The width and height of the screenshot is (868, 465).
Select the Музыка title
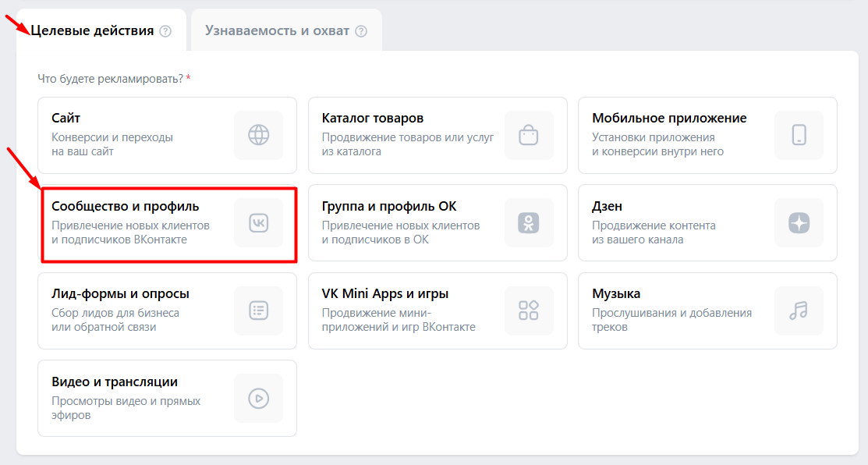click(x=616, y=293)
